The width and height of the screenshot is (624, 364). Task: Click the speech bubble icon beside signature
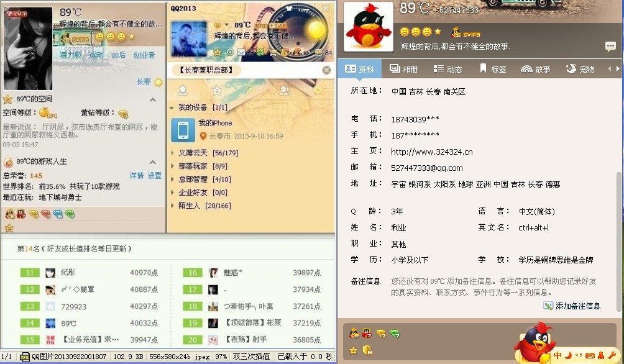click(610, 46)
